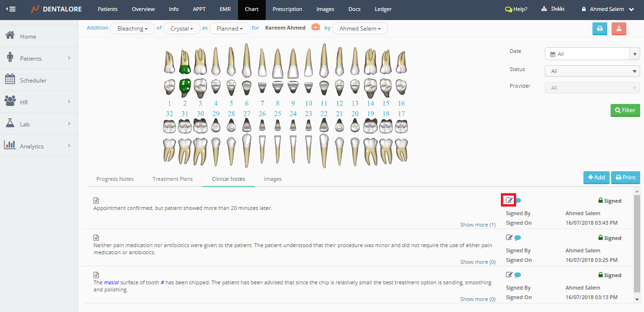Screen dimensions: 644x312
Task: Click edit icon on third clinical note
Action: click(509, 275)
